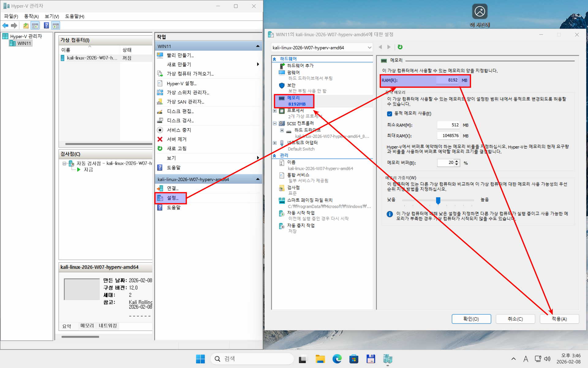Click 취소 button
588x368 pixels.
coord(515,319)
